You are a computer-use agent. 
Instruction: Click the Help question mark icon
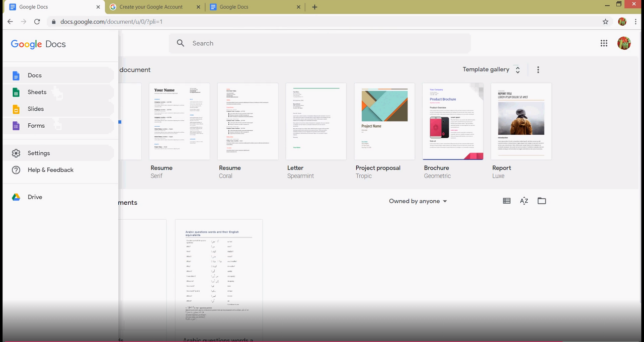pos(16,170)
